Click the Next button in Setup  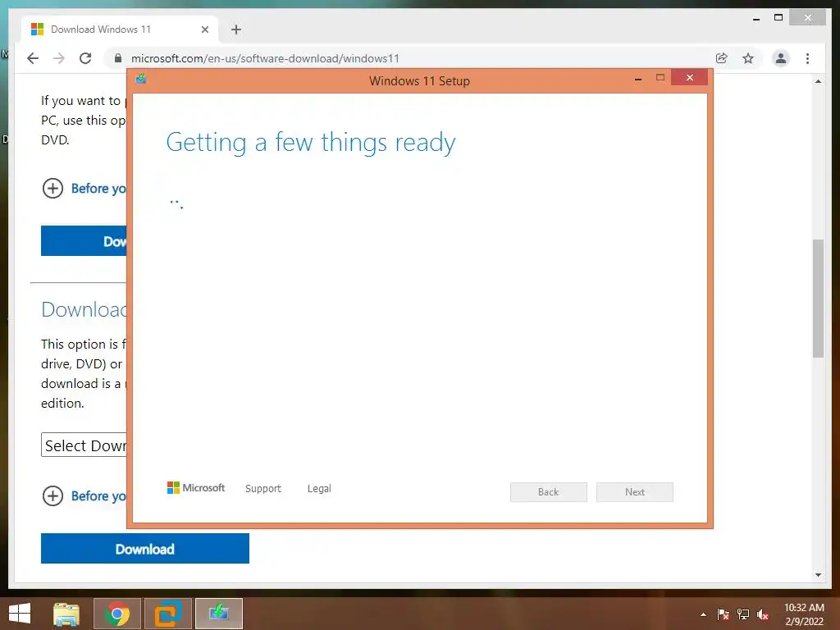pos(635,492)
